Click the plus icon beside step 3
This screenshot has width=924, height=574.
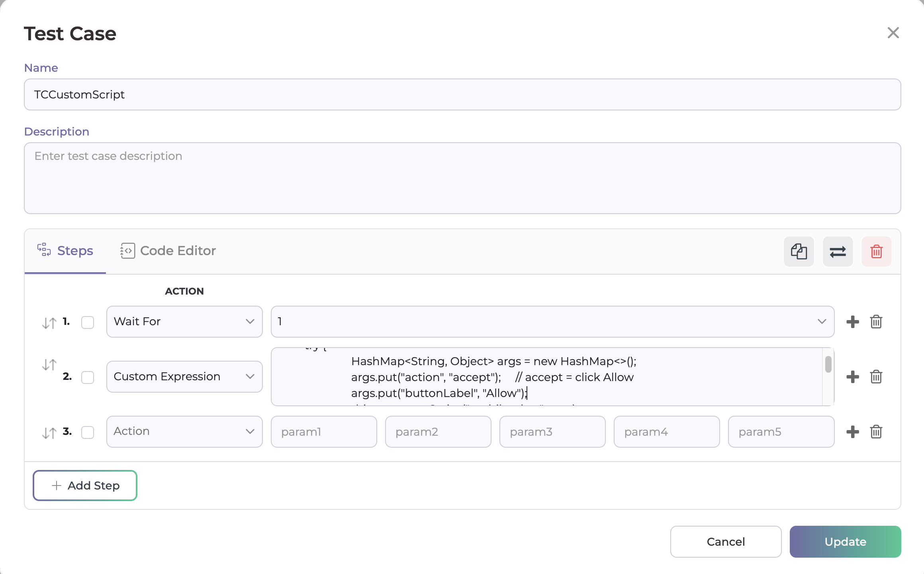click(x=852, y=432)
